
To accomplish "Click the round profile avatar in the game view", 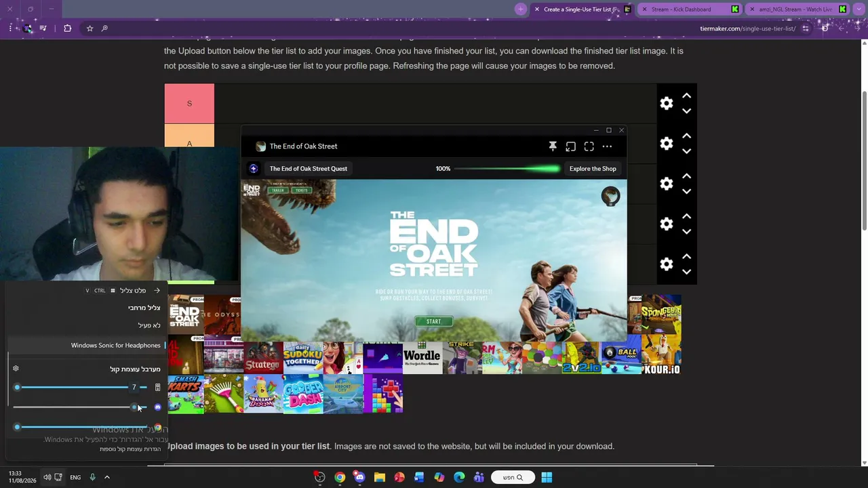I will (610, 196).
